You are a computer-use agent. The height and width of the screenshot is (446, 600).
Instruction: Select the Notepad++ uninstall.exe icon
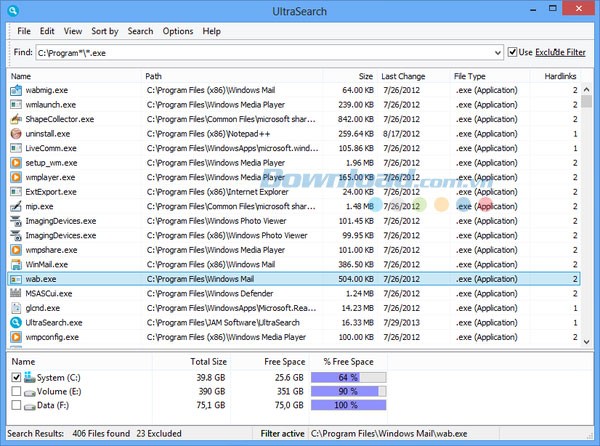tap(16, 133)
